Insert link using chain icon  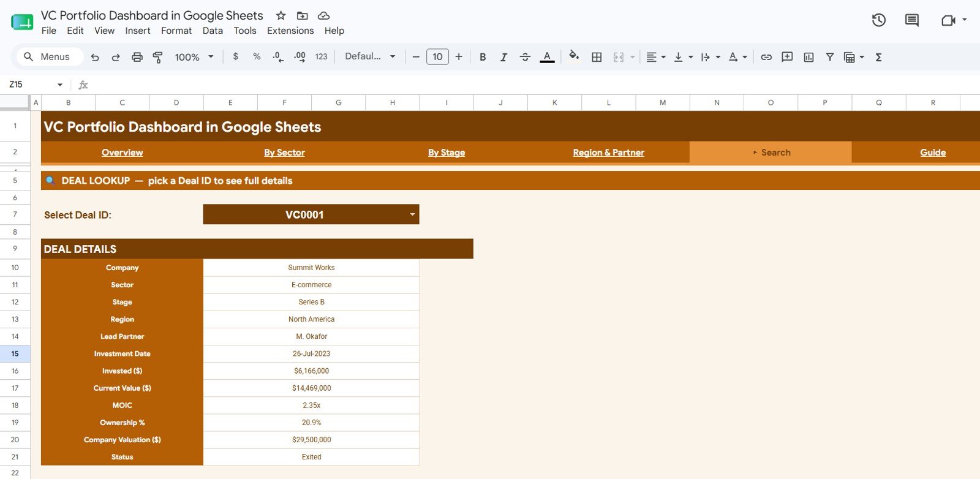[766, 57]
